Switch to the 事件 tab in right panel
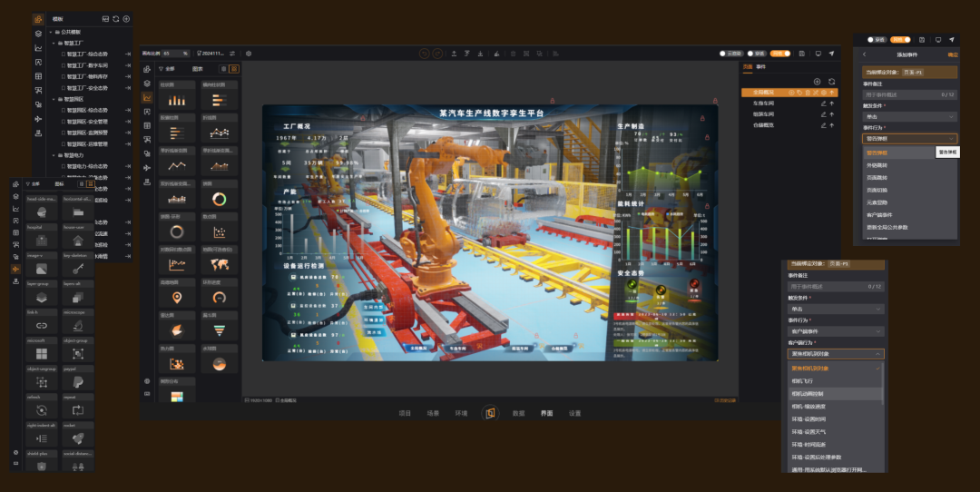Viewport: 980px width, 492px height. tap(760, 67)
